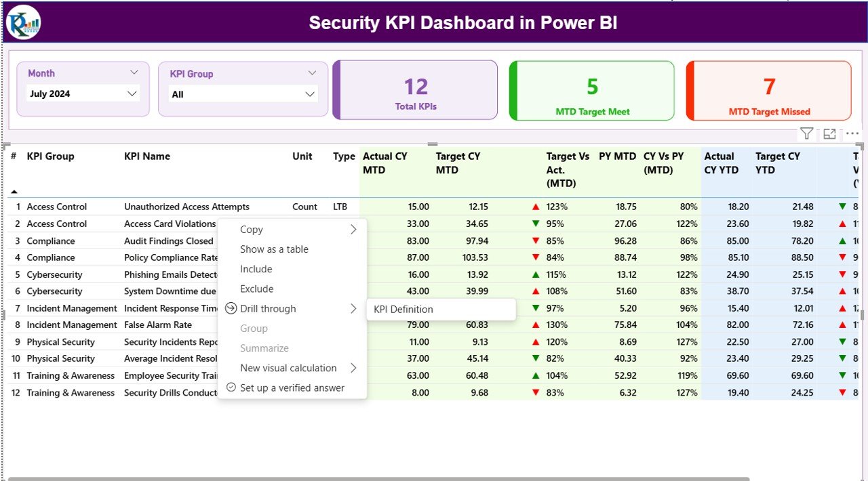Click red up arrow in Unauthorized Access row
The height and width of the screenshot is (481, 868).
pyautogui.click(x=536, y=207)
